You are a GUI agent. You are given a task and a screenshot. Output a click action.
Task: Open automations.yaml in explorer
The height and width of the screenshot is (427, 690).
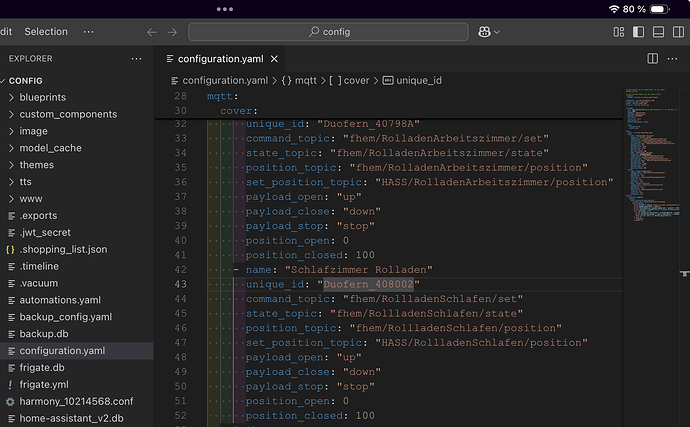60,300
